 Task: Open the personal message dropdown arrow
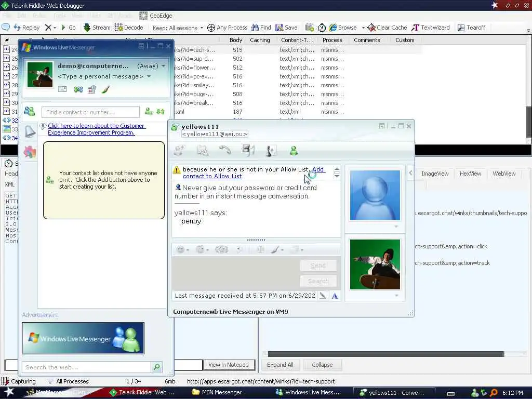(149, 76)
